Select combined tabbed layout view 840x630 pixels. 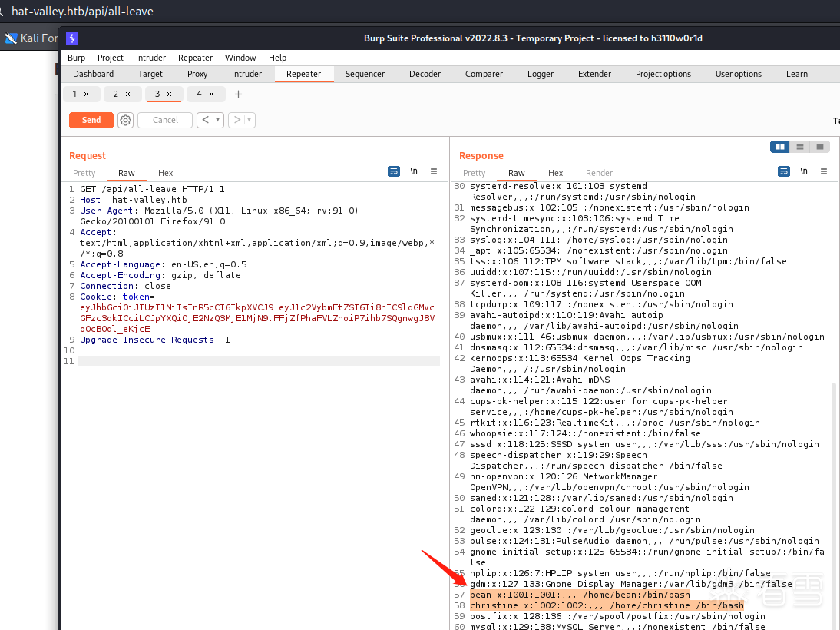819,147
